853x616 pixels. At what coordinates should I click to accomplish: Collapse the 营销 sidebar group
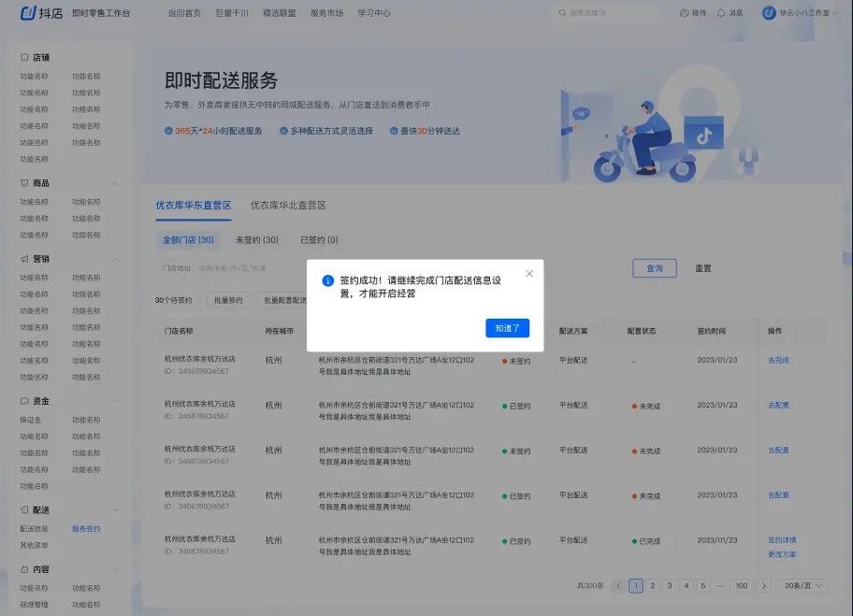(115, 259)
